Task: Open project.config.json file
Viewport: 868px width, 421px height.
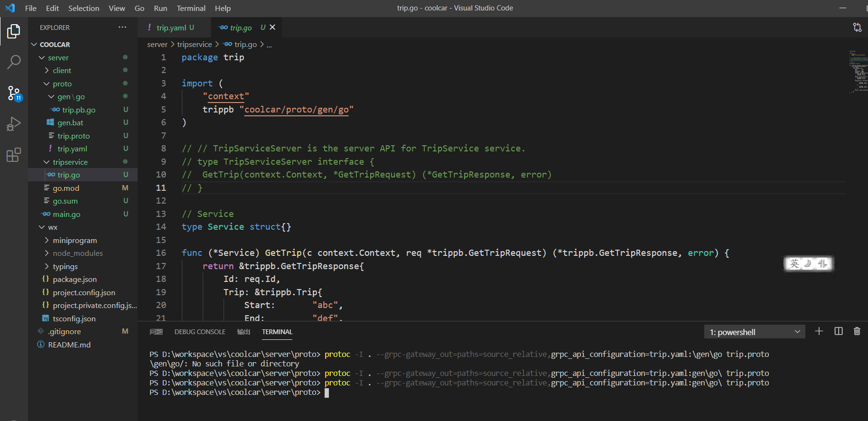Action: point(83,292)
